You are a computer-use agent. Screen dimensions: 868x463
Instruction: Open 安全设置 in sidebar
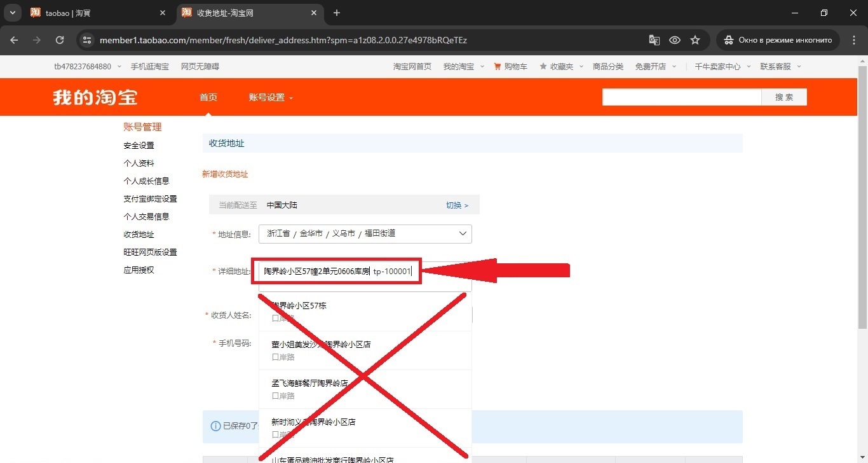coord(139,146)
